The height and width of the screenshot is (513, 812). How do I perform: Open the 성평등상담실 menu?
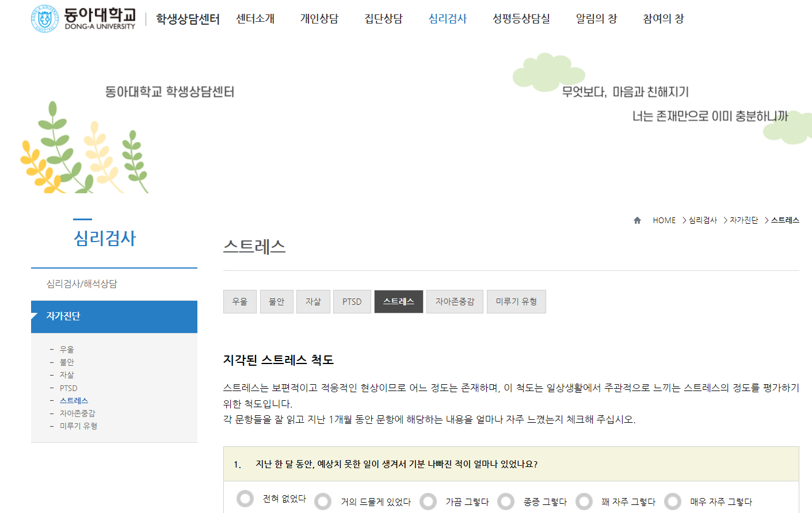click(x=521, y=19)
